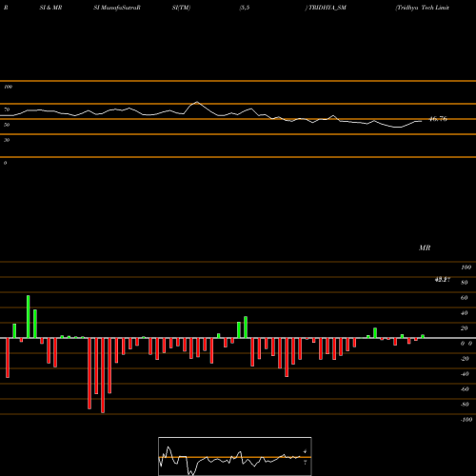Click the 40 label on MR axis
This screenshot has height=476, width=476.
point(465,313)
